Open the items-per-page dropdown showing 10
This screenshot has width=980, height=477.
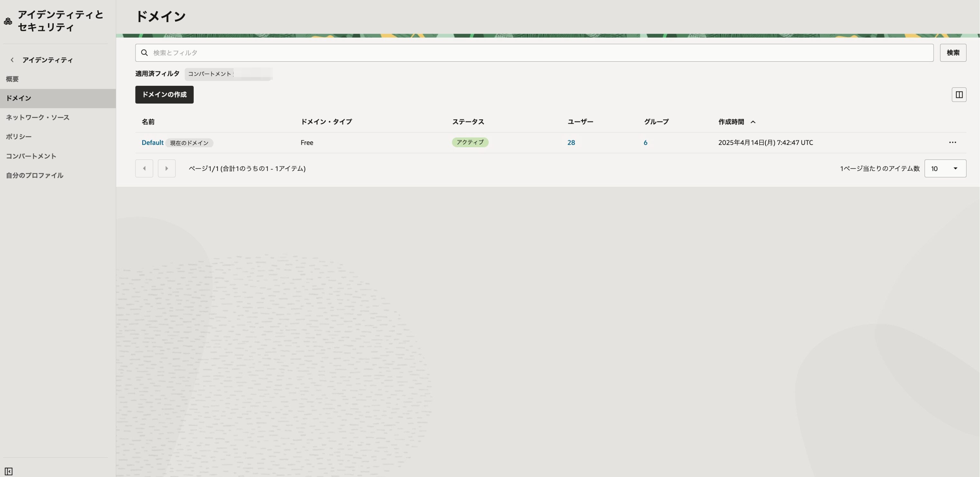coord(945,168)
